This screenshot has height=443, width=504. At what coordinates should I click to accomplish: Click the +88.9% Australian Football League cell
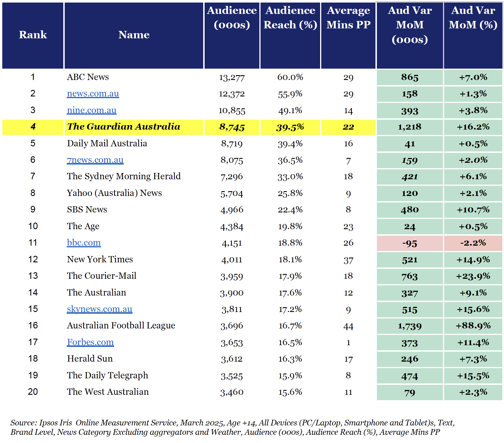pos(473,326)
